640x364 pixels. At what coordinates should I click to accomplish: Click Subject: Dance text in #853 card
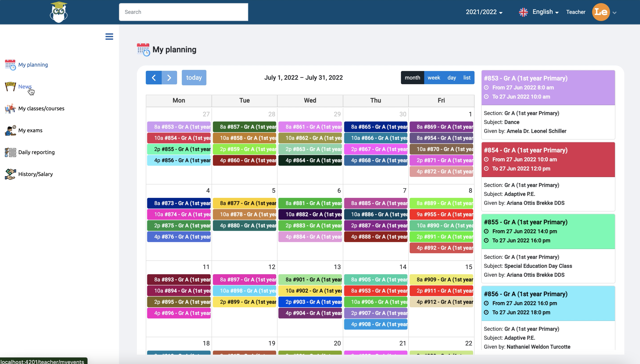pyautogui.click(x=502, y=122)
